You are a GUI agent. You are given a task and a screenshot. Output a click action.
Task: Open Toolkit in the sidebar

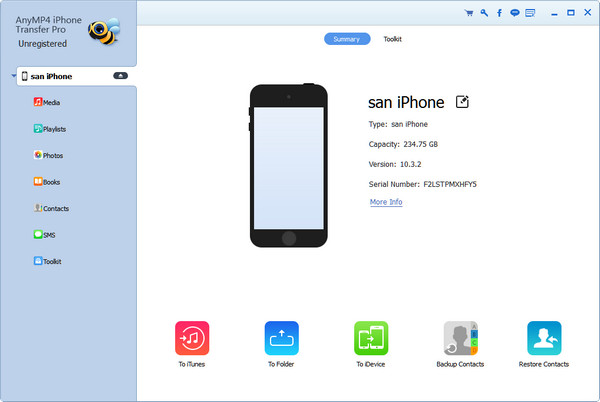[47, 261]
